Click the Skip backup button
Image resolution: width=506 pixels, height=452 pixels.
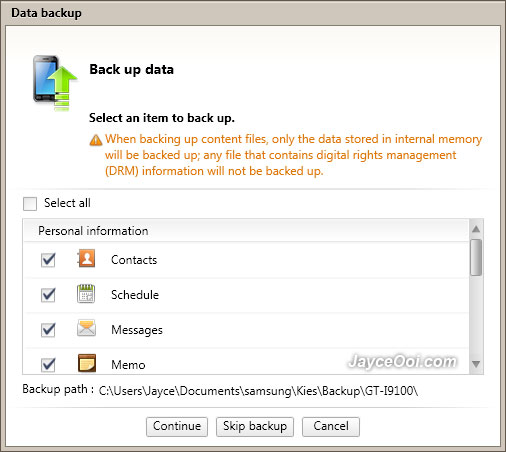(255, 426)
